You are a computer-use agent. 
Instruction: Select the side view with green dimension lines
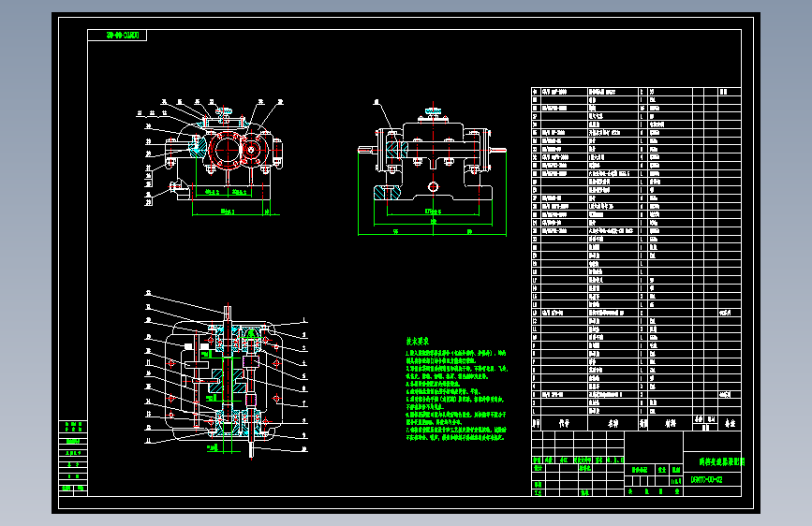pos(432,168)
